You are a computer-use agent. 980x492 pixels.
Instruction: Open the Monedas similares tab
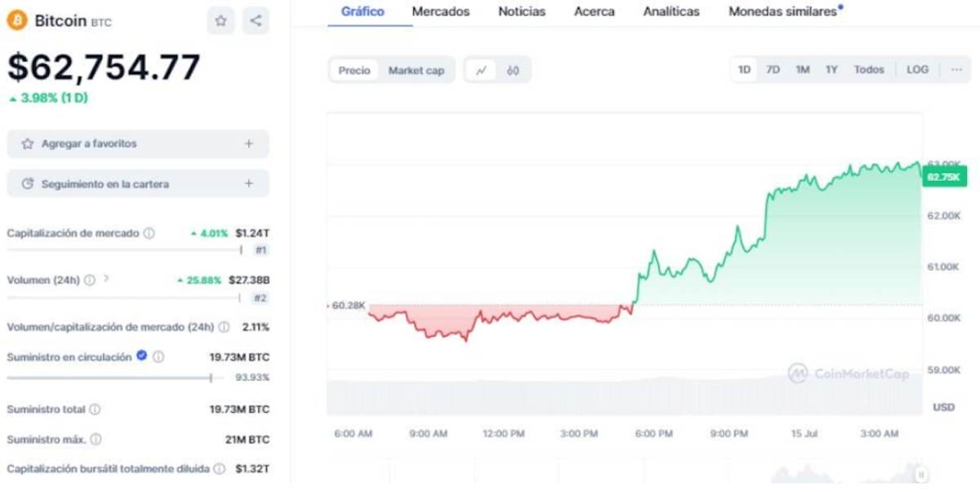coord(786,11)
